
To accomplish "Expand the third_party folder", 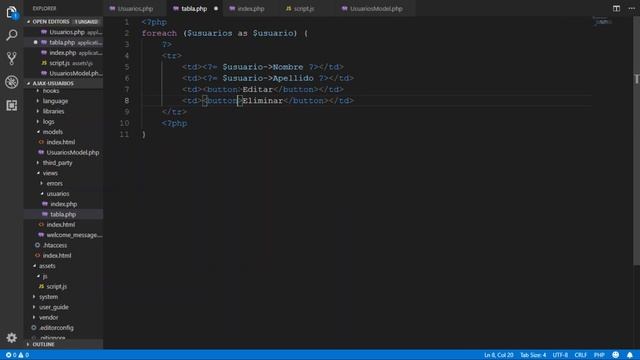I will 63,162.
